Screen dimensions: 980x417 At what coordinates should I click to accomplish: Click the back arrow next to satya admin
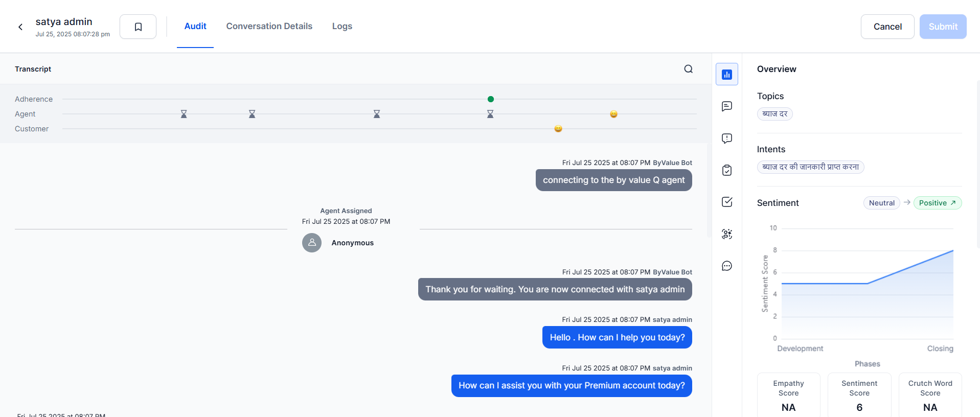(x=20, y=27)
